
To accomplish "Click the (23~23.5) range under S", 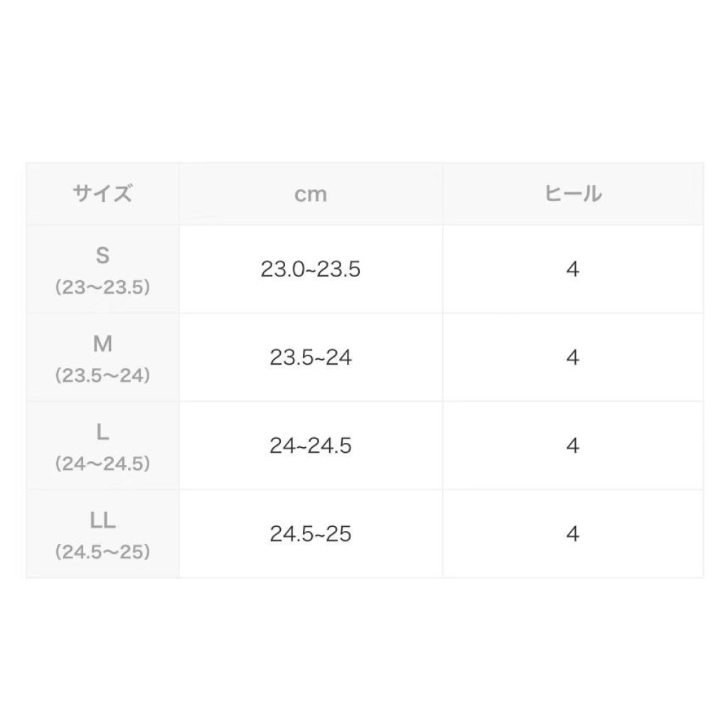I will [x=102, y=287].
